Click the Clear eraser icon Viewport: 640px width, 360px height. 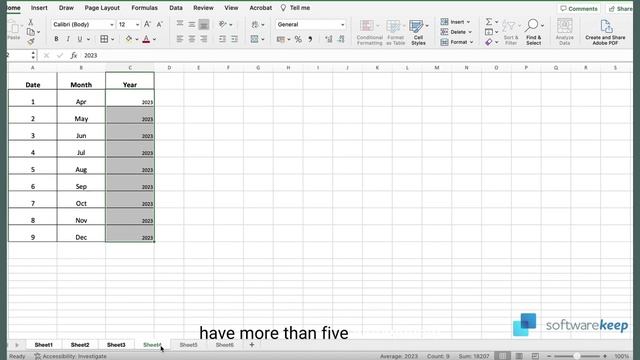[x=489, y=42]
